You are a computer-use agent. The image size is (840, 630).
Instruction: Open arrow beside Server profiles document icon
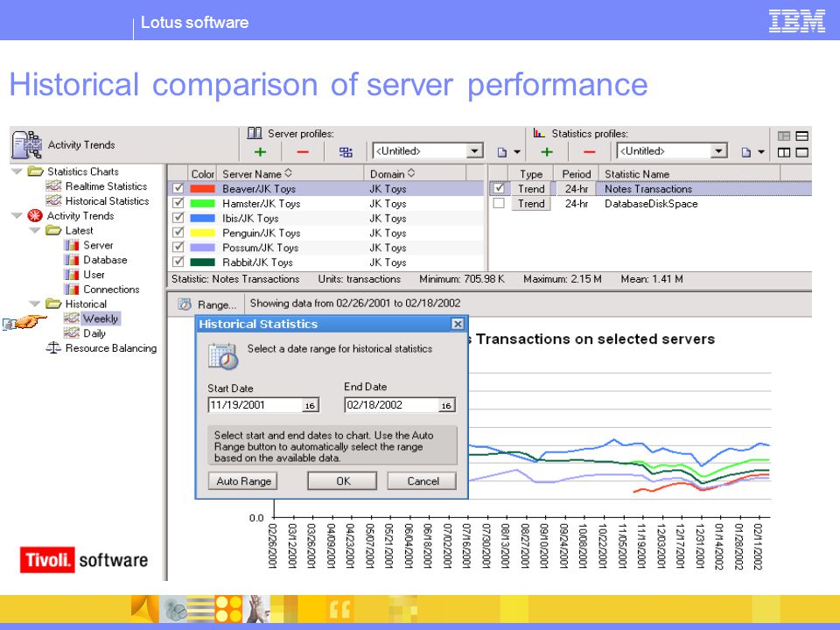click(x=517, y=152)
